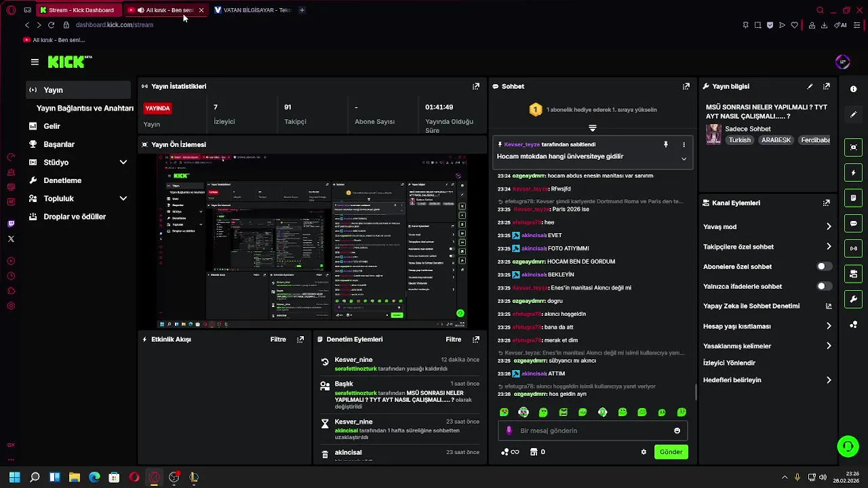This screenshot has height=488, width=868.
Task: Click the Bir mesaj gönderin input
Action: (593, 430)
